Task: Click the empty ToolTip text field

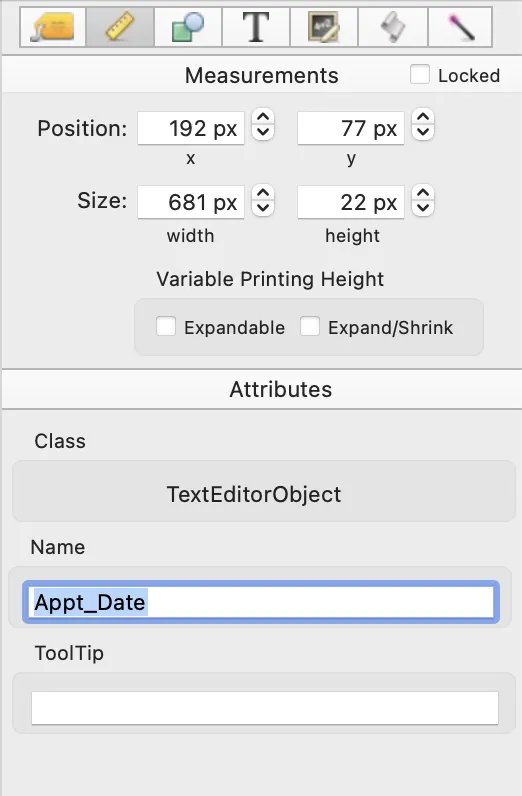Action: [x=265, y=708]
